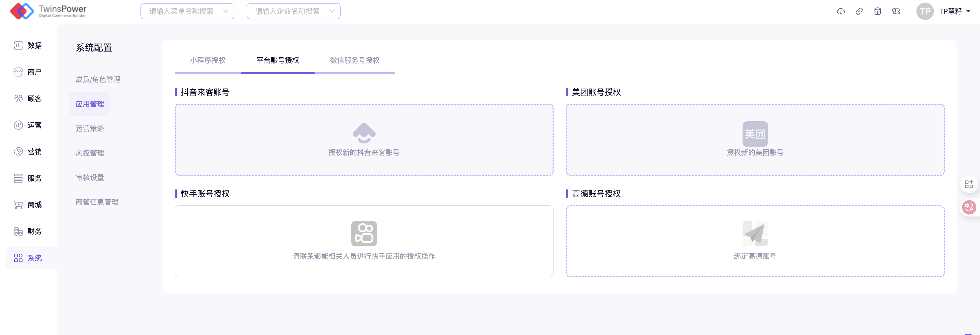Click the TwinsPower logo
980x335 pixels.
[48, 11]
